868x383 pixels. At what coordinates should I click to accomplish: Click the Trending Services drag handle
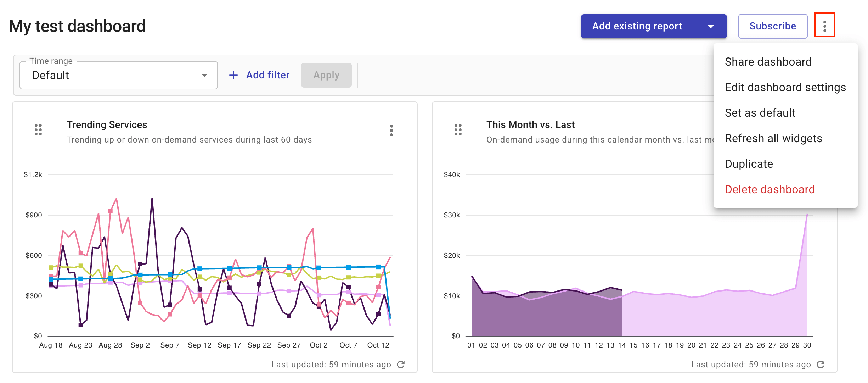39,130
